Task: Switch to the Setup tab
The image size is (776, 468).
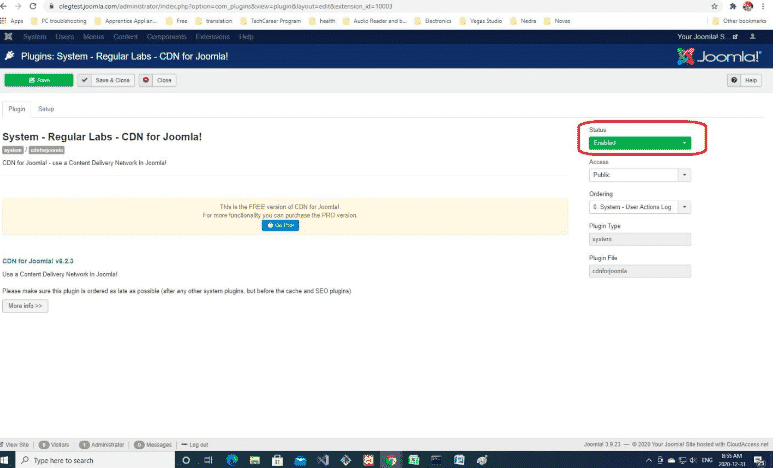Action: [x=46, y=109]
